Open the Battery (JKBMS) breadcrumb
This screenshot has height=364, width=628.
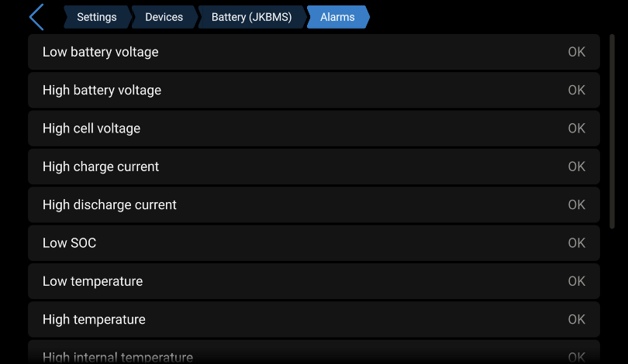pos(251,17)
